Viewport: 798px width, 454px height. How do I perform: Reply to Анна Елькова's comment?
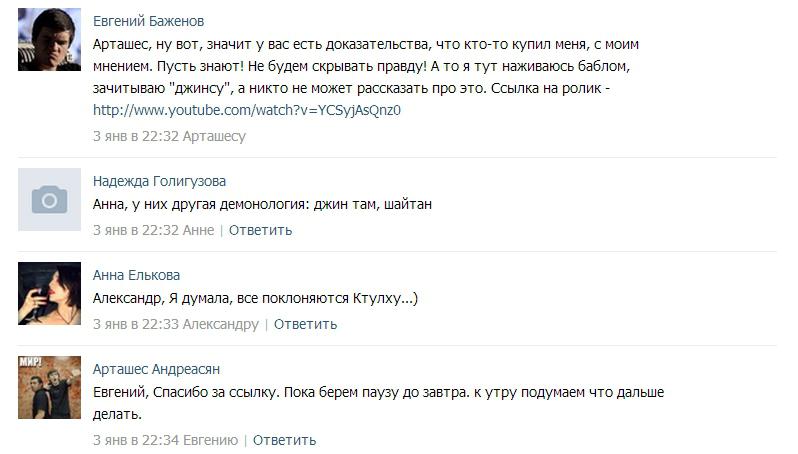(x=305, y=324)
